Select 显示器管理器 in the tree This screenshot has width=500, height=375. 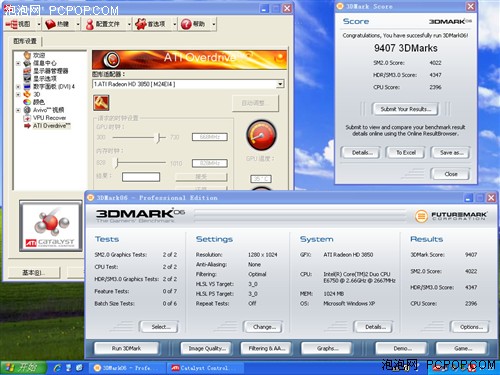point(50,71)
